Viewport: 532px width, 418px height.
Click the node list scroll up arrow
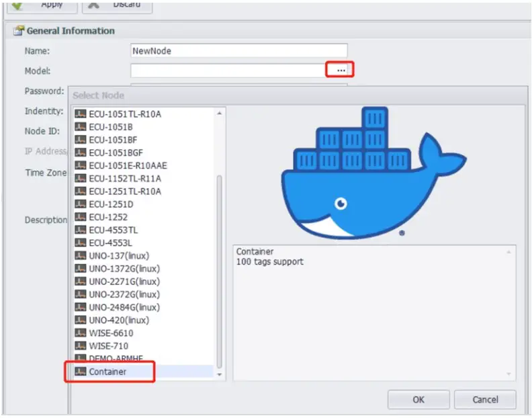[219, 114]
